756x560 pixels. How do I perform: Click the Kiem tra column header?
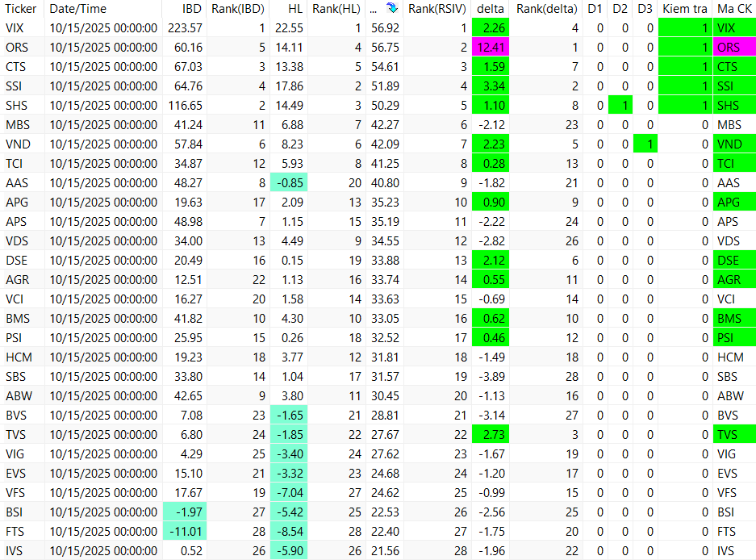coord(685,9)
